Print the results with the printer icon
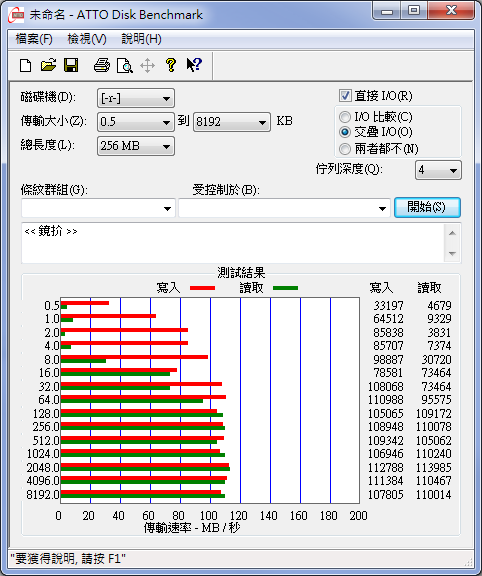This screenshot has width=482, height=576. click(x=102, y=65)
